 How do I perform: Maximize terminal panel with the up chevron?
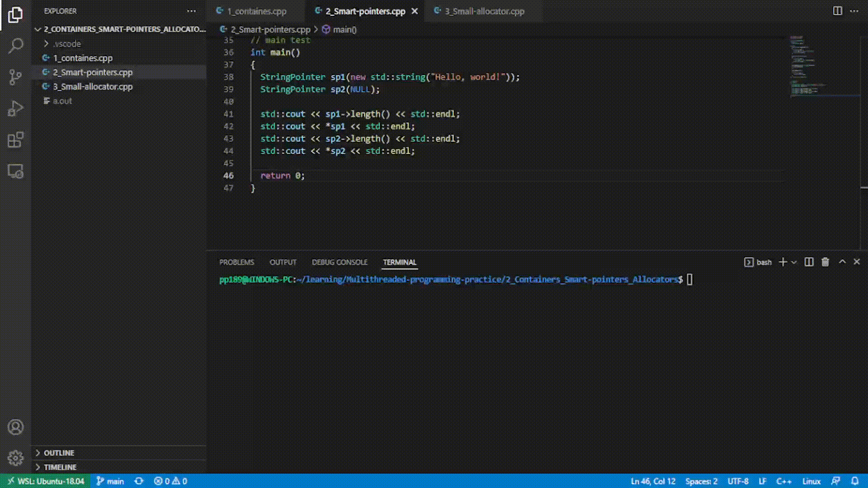coord(842,262)
